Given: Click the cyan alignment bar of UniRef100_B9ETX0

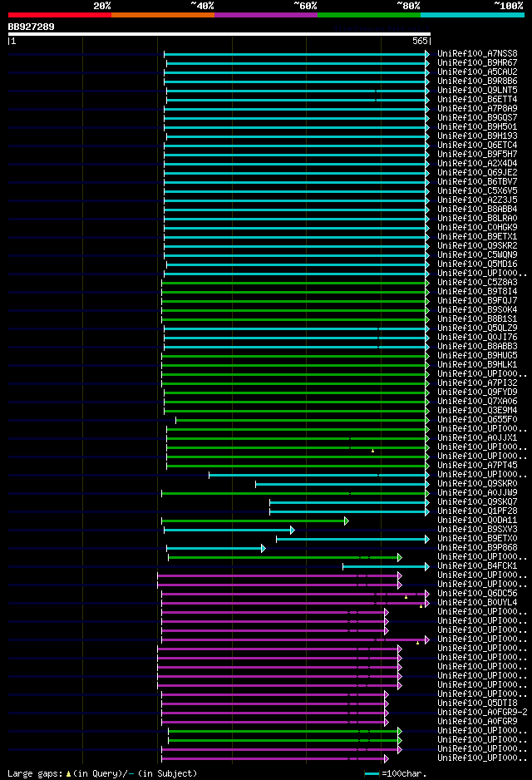Looking at the screenshot, I should click(352, 539).
